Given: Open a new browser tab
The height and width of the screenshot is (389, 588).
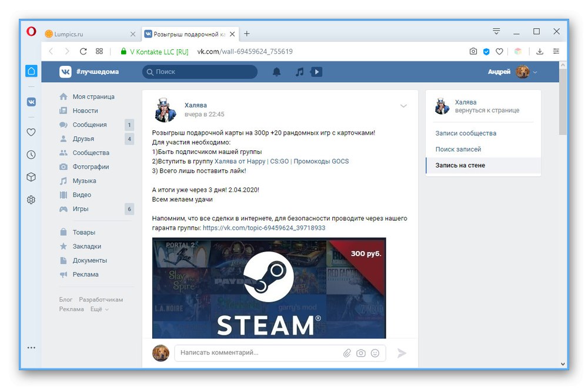Looking at the screenshot, I should pyautogui.click(x=247, y=33).
